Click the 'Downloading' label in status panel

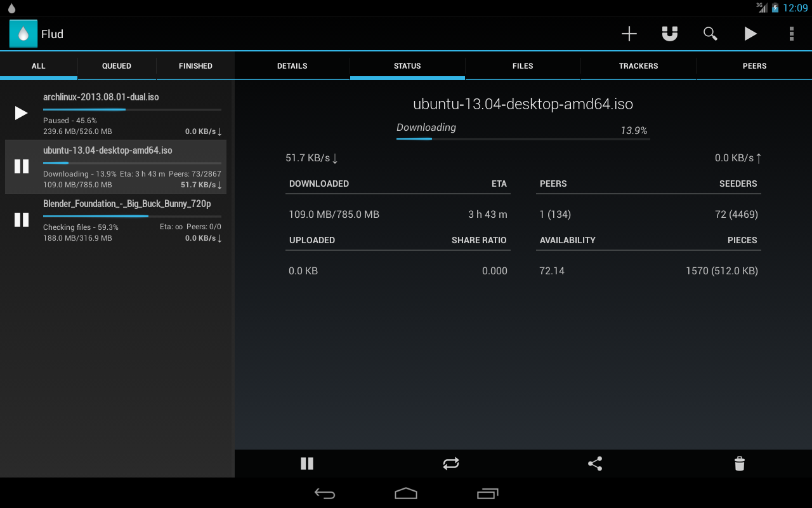click(426, 128)
